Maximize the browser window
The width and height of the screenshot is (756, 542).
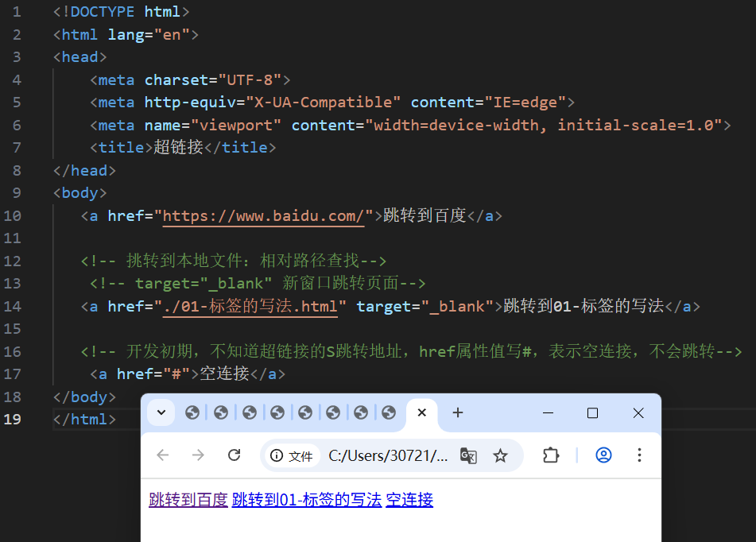(592, 412)
